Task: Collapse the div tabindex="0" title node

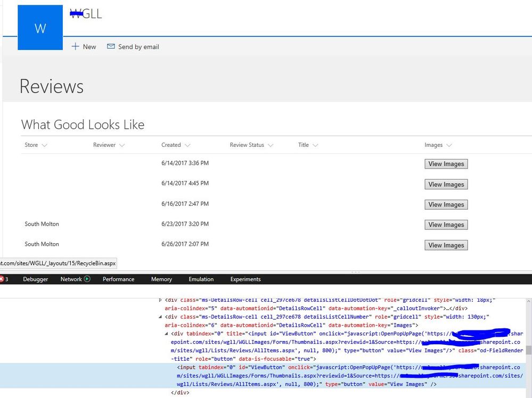Action: [x=166, y=334]
